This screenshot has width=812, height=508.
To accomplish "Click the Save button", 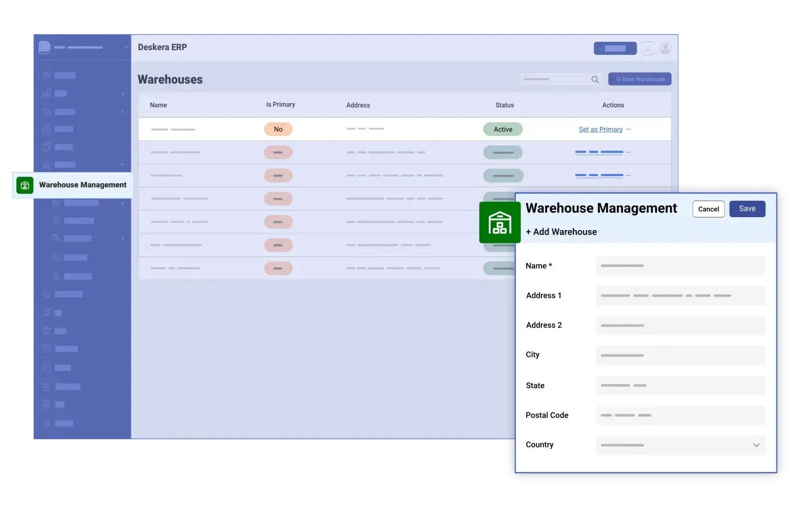I will point(747,209).
